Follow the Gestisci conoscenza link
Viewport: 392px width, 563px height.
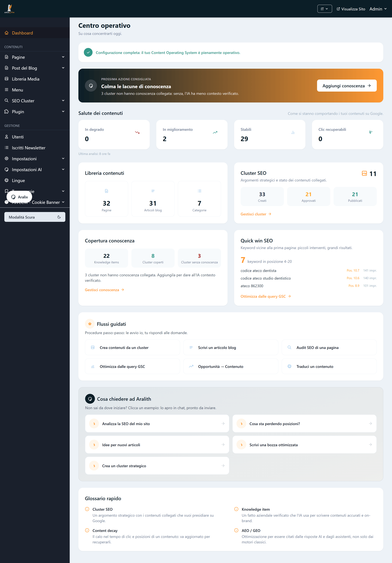click(104, 290)
